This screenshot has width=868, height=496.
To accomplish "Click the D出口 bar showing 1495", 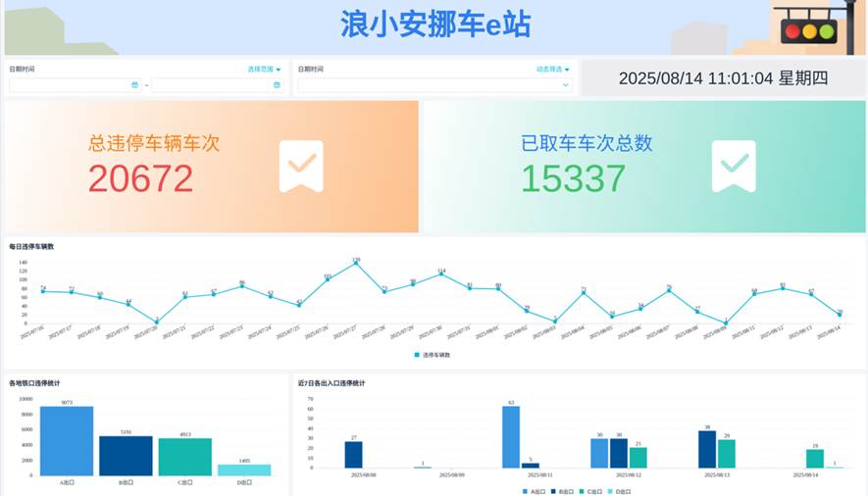I will pyautogui.click(x=244, y=470).
